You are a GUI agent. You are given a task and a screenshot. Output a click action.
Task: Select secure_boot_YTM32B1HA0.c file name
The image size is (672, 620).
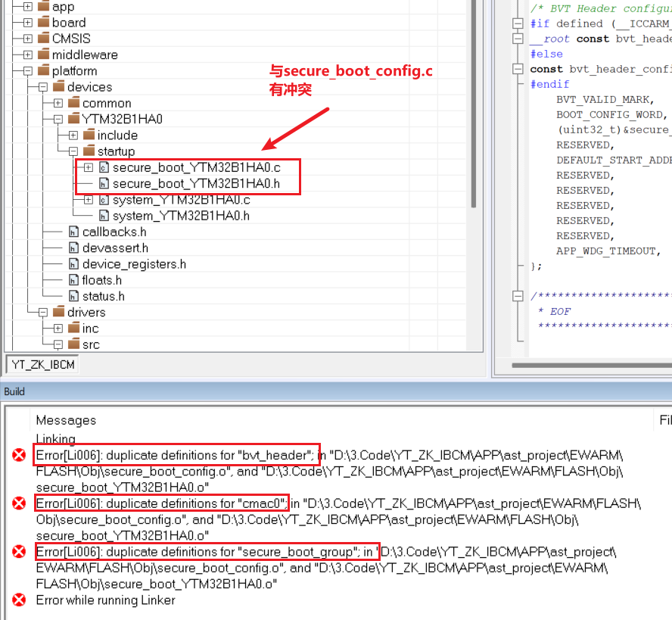pyautogui.click(x=196, y=167)
